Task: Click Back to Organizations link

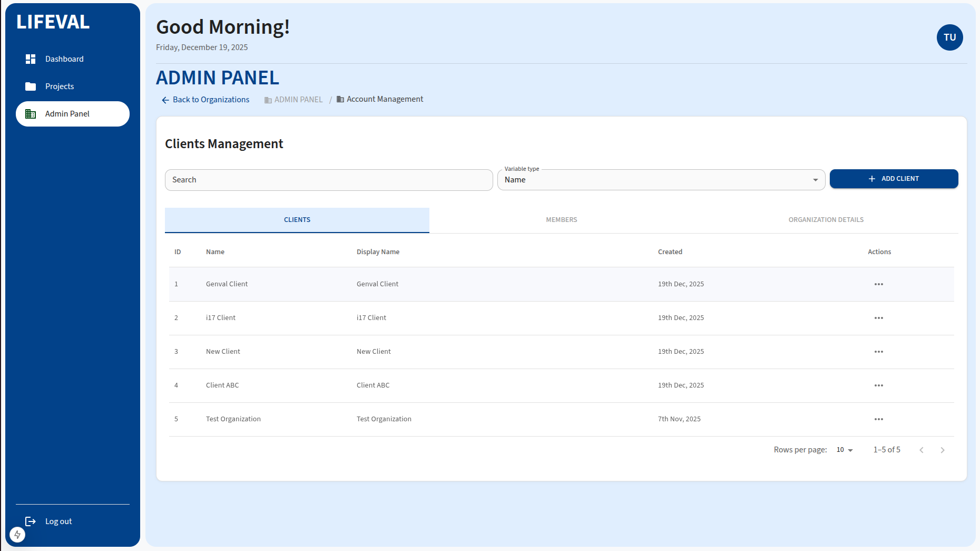Action: (205, 100)
